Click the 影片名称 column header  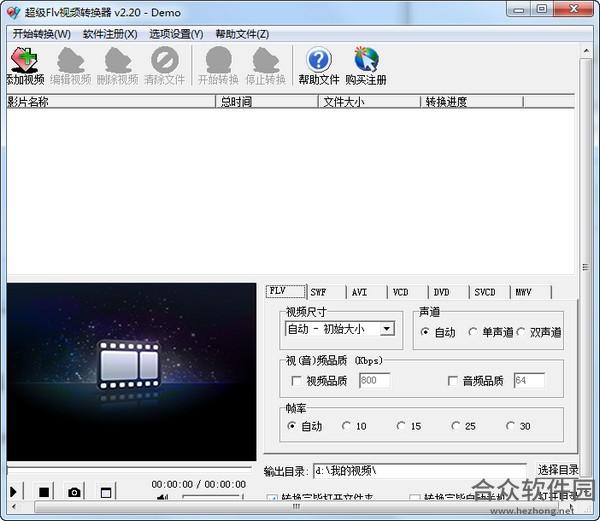coord(111,102)
